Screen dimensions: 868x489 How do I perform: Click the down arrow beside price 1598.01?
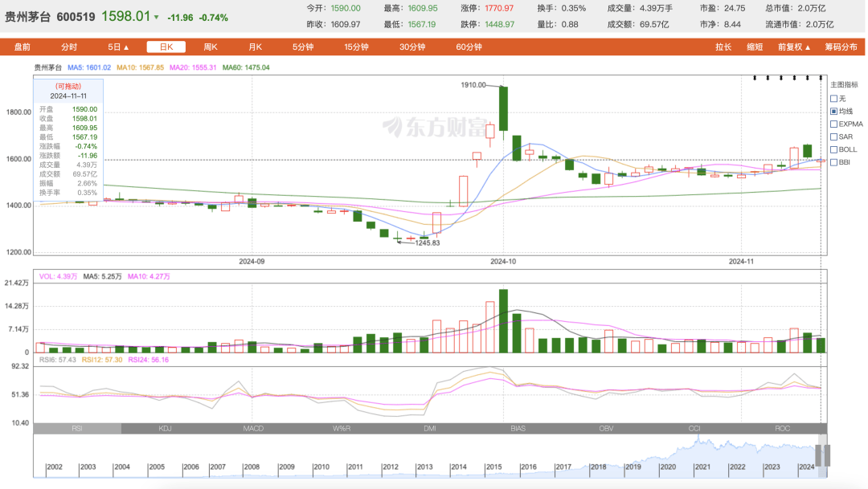(156, 18)
